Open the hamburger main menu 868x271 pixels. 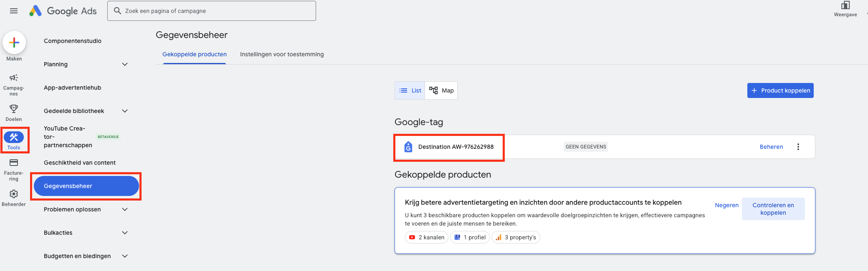14,11
